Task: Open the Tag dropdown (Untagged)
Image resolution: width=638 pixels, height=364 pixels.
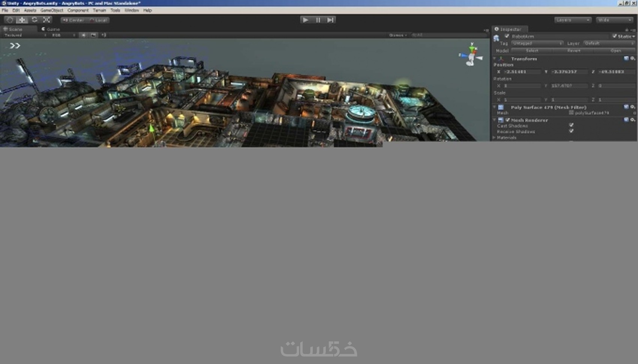Action: pos(537,43)
